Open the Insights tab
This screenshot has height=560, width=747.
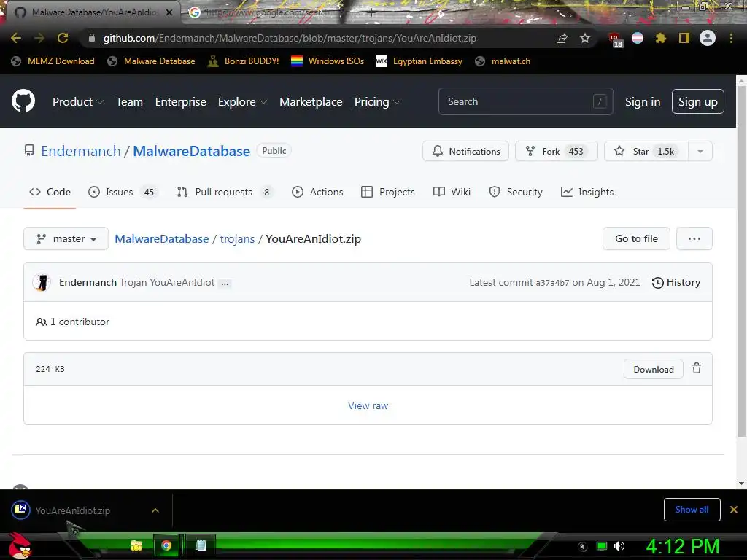click(587, 192)
